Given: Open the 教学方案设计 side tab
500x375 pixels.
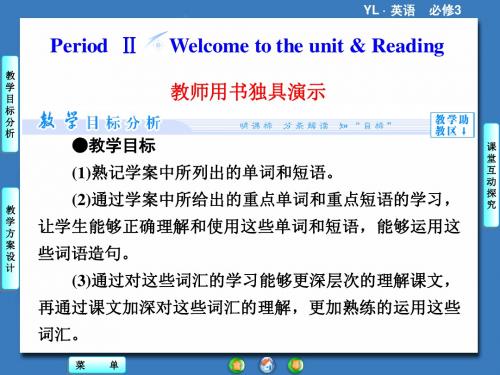Looking at the screenshot, I should click(x=10, y=238).
